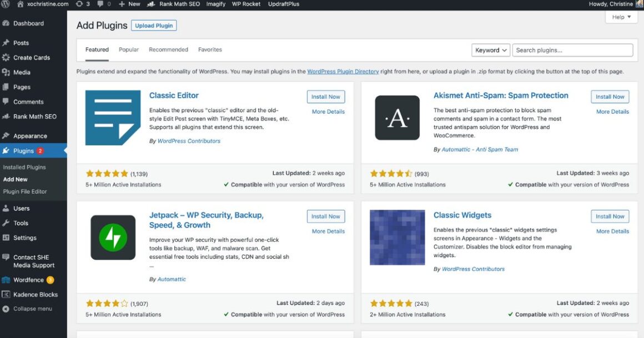Open Appearance via its paintbrush icon
644x338 pixels.
click(6, 135)
